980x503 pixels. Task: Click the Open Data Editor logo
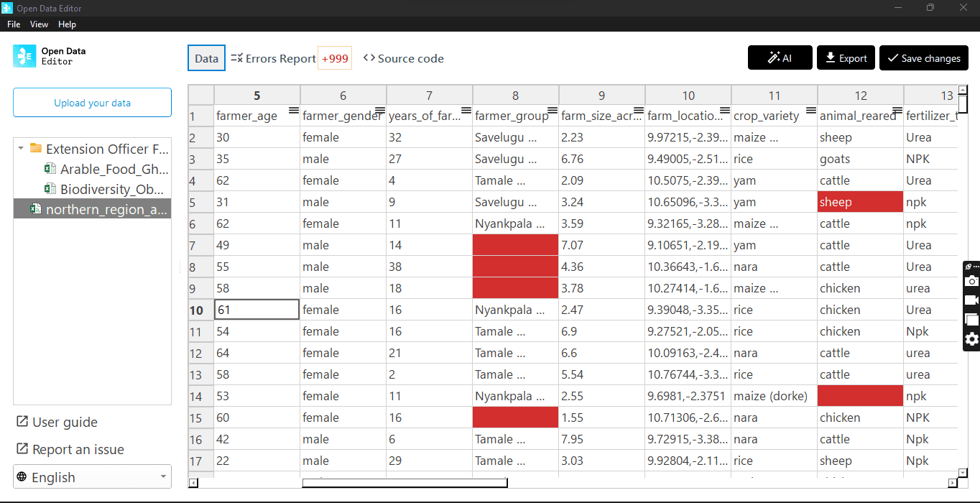[x=24, y=56]
